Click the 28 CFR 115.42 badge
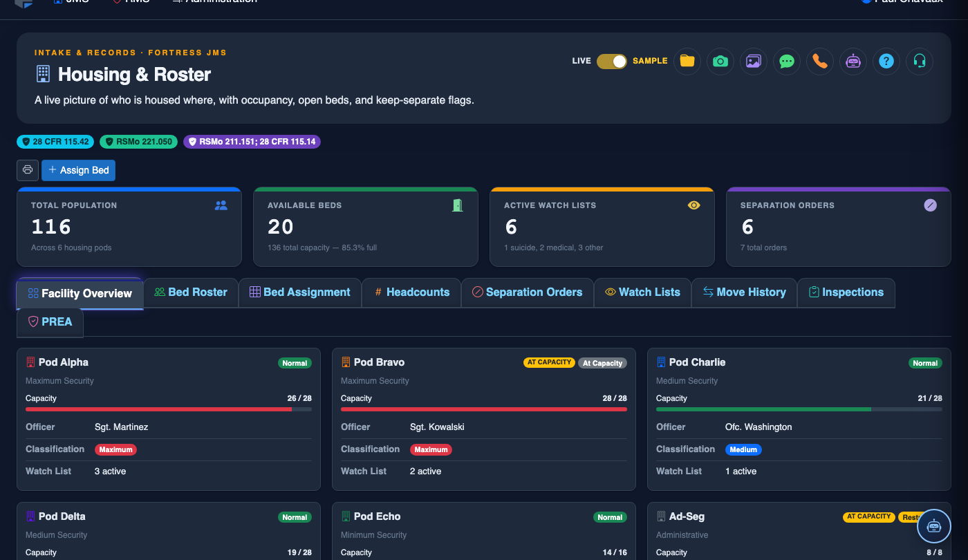Screen dimensions: 968x560 point(56,142)
